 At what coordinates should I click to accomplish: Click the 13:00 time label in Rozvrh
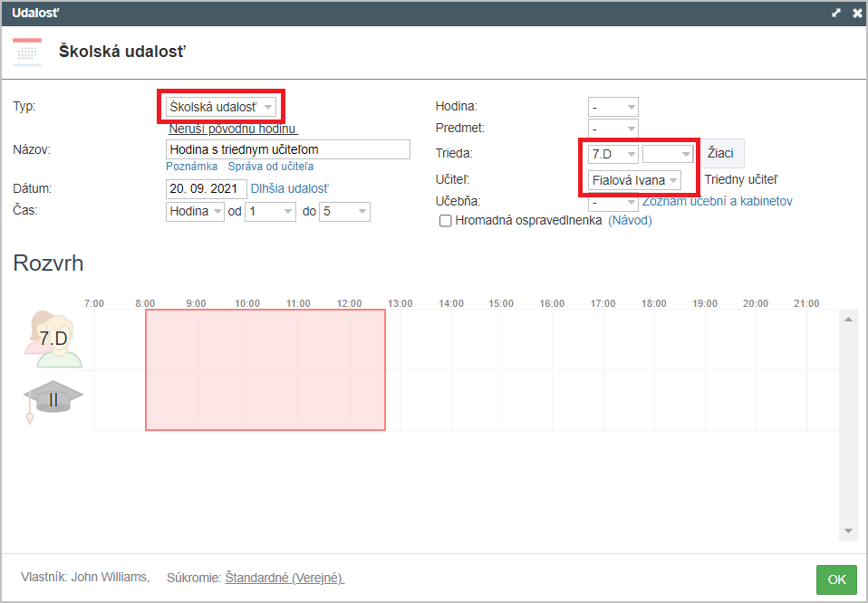click(x=400, y=303)
